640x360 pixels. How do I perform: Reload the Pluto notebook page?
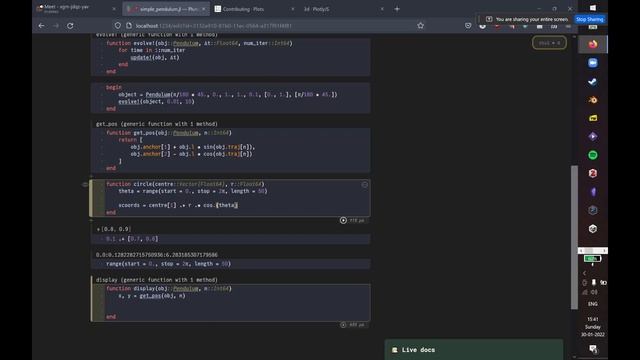[70, 25]
